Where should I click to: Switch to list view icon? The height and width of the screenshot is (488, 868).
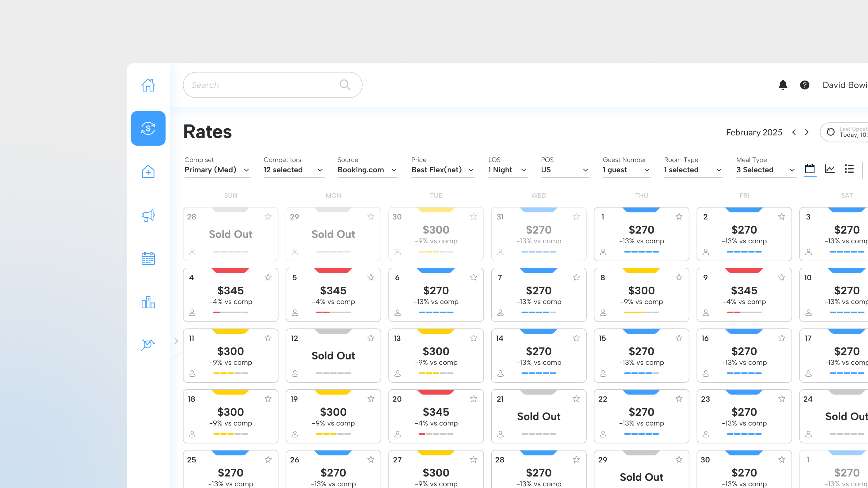[x=849, y=169]
